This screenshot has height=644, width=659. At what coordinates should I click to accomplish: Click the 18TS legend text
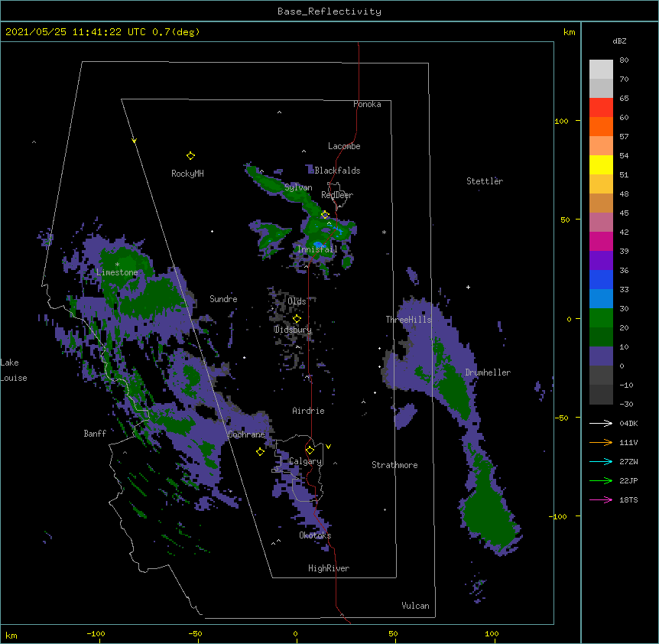(628, 499)
